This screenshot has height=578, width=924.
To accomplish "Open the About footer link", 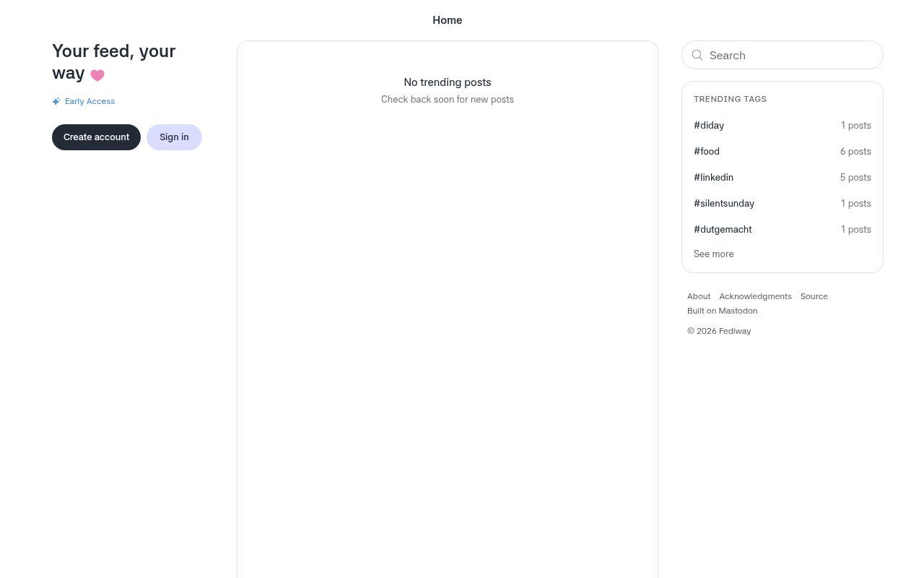I will tap(699, 296).
